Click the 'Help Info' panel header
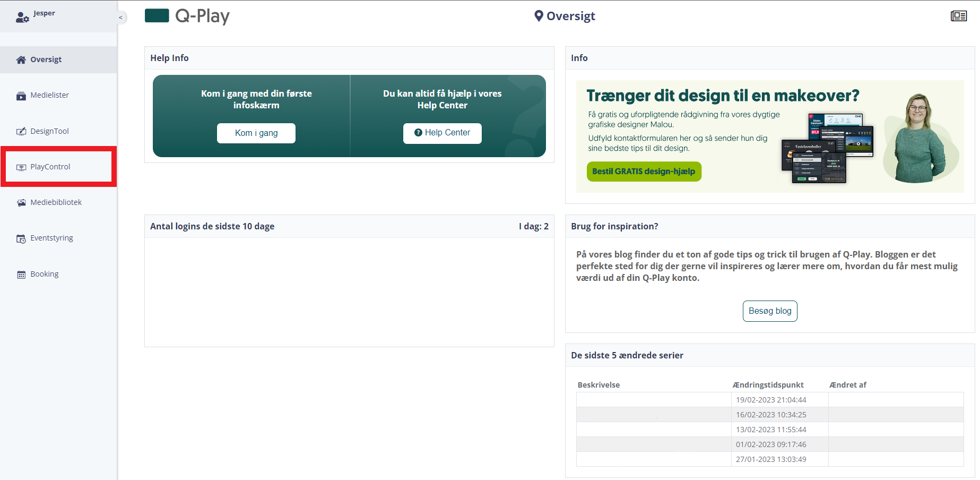 (169, 58)
